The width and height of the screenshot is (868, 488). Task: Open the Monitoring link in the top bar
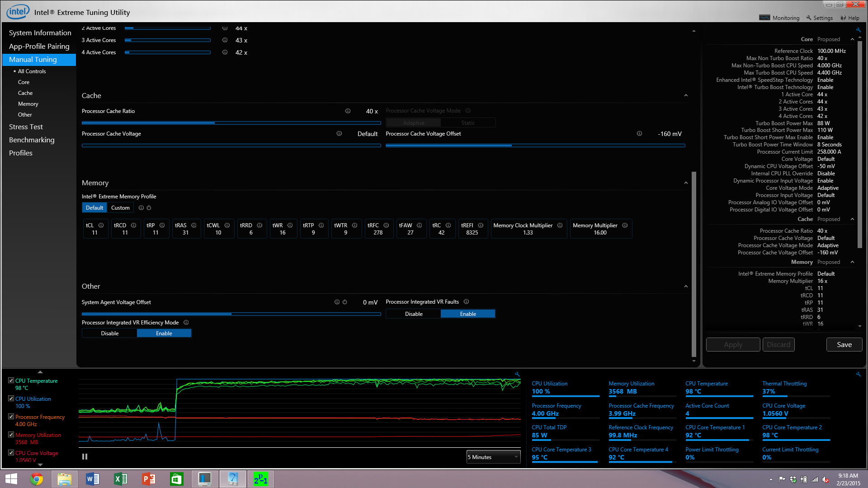pos(779,18)
